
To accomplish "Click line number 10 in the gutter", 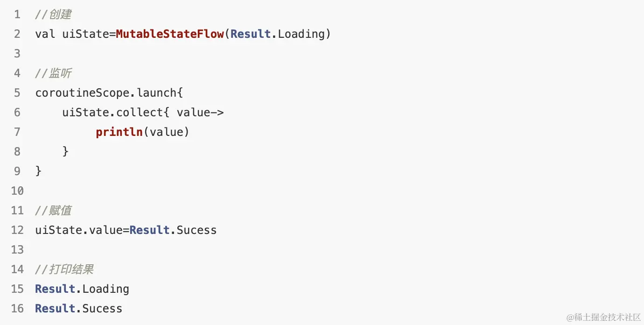I will (17, 191).
